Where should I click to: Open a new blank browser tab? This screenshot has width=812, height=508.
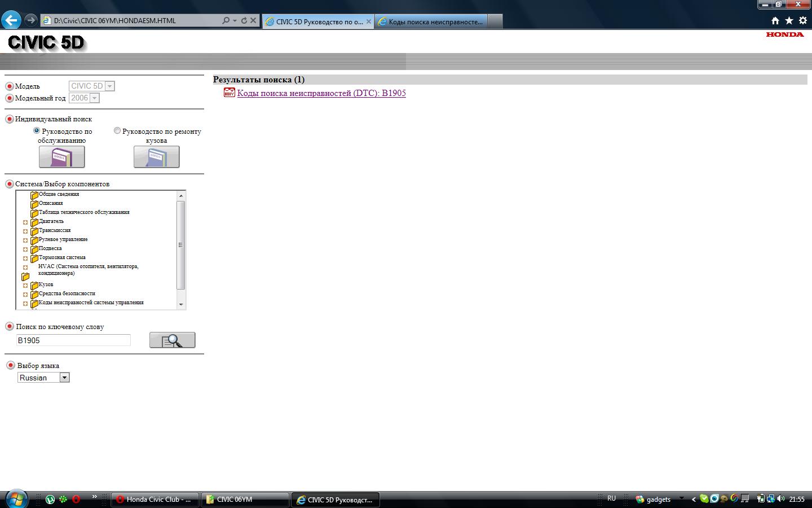pos(495,21)
